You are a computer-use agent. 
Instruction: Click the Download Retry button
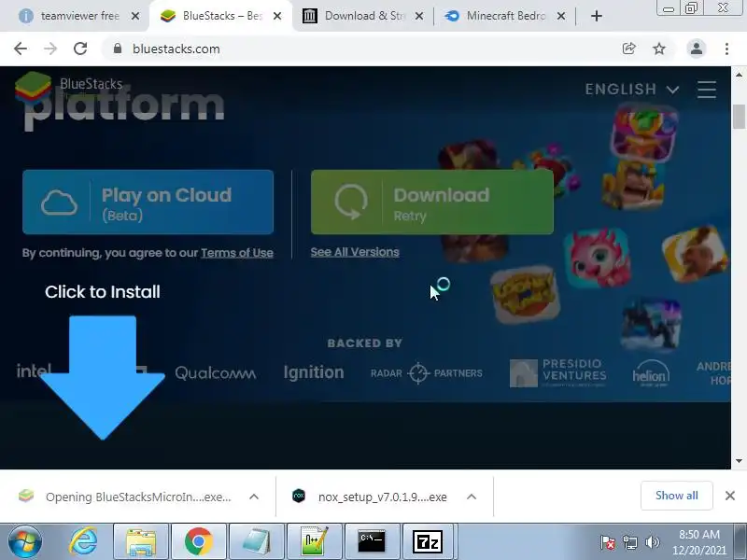(432, 202)
